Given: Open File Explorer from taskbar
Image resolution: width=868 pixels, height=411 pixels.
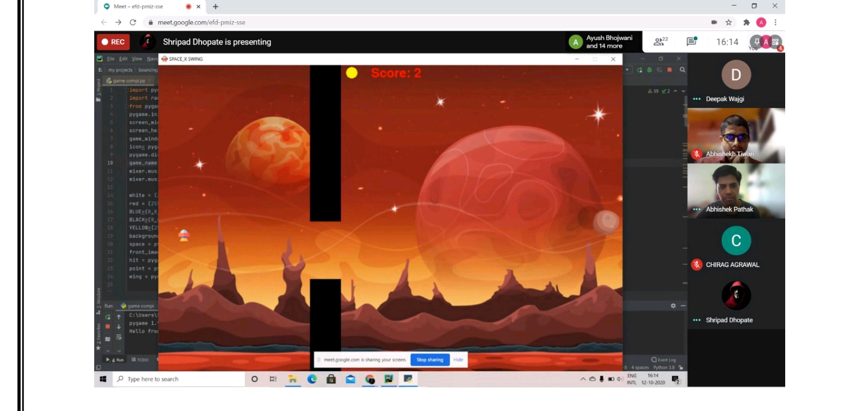Looking at the screenshot, I should [293, 379].
